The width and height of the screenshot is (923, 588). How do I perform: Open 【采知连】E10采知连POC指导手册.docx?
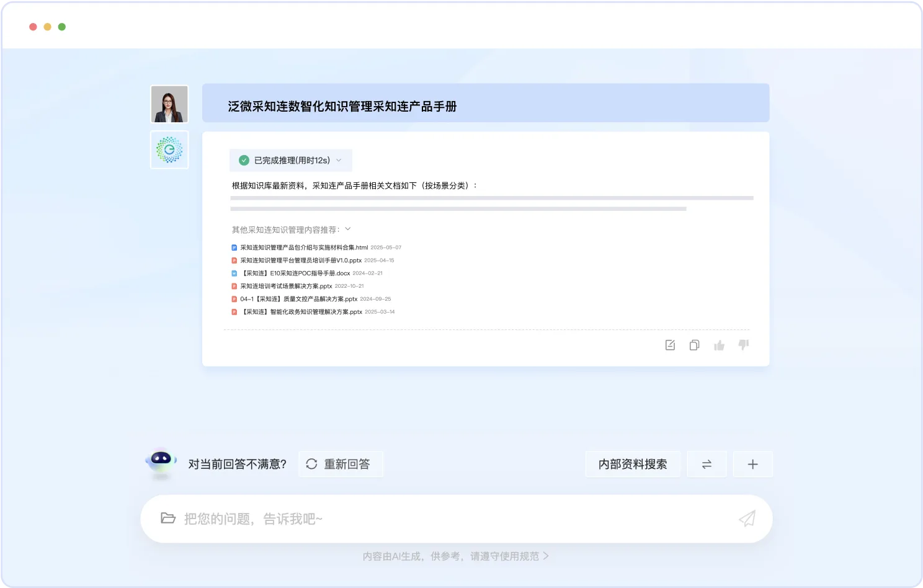(295, 273)
